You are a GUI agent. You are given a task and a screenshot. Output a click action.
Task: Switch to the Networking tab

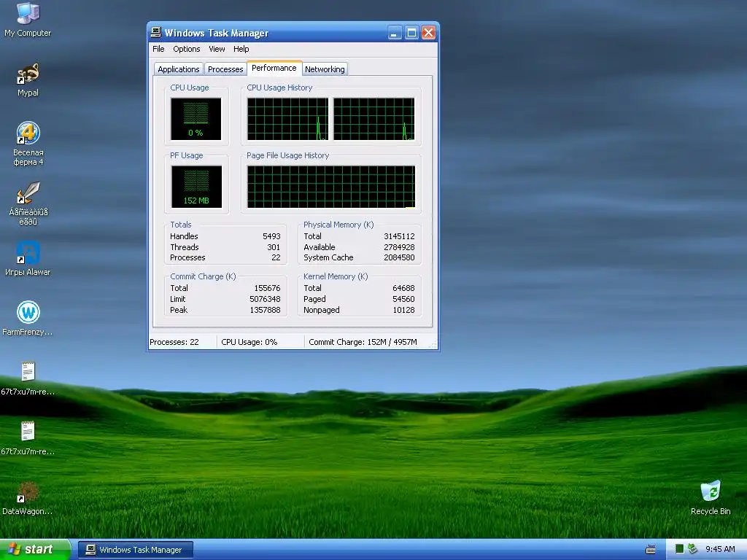coord(325,69)
